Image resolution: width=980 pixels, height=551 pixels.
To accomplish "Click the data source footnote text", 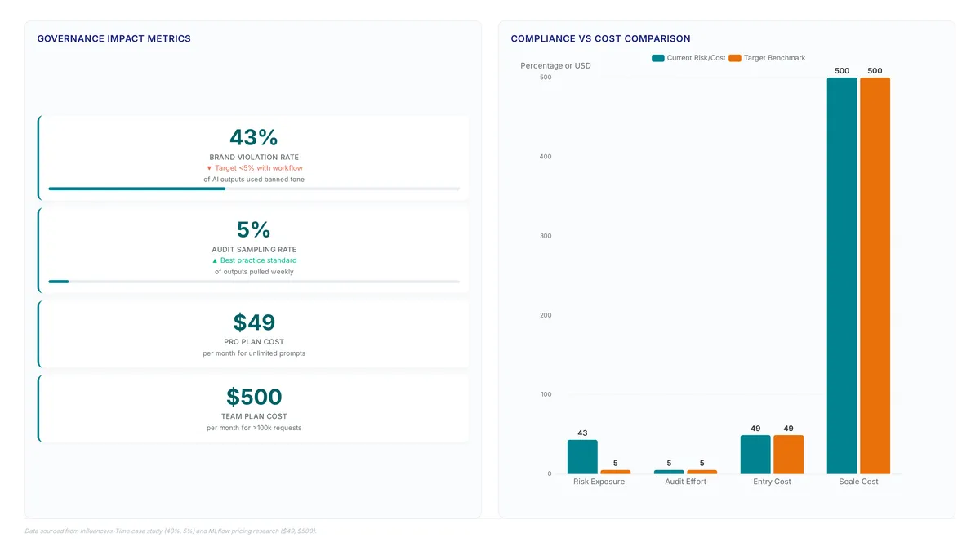I will tap(171, 531).
